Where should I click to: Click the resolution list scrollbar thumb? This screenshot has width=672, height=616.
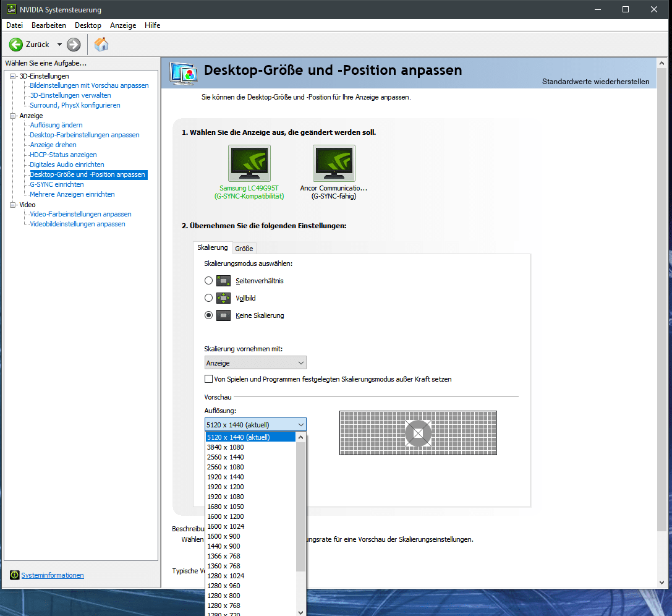pos(300,507)
